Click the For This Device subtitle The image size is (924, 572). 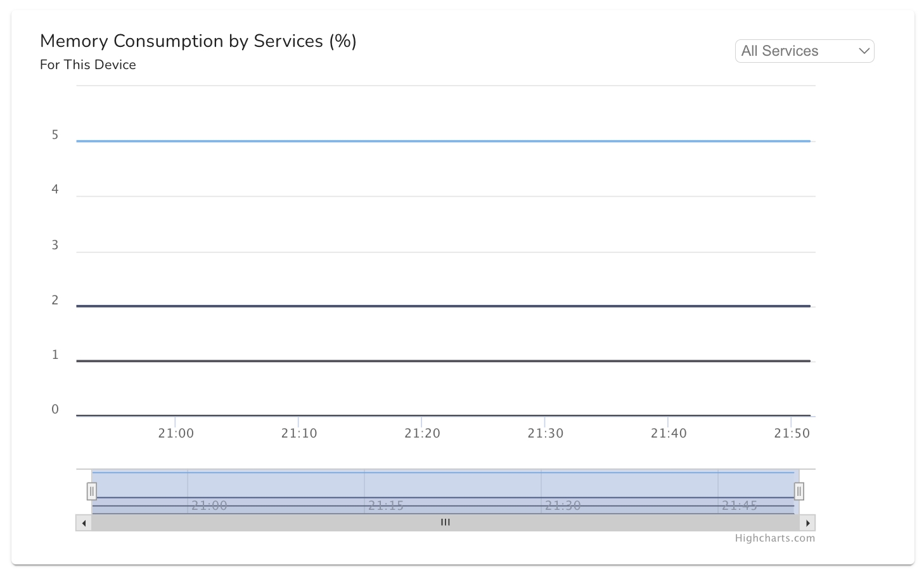click(88, 65)
